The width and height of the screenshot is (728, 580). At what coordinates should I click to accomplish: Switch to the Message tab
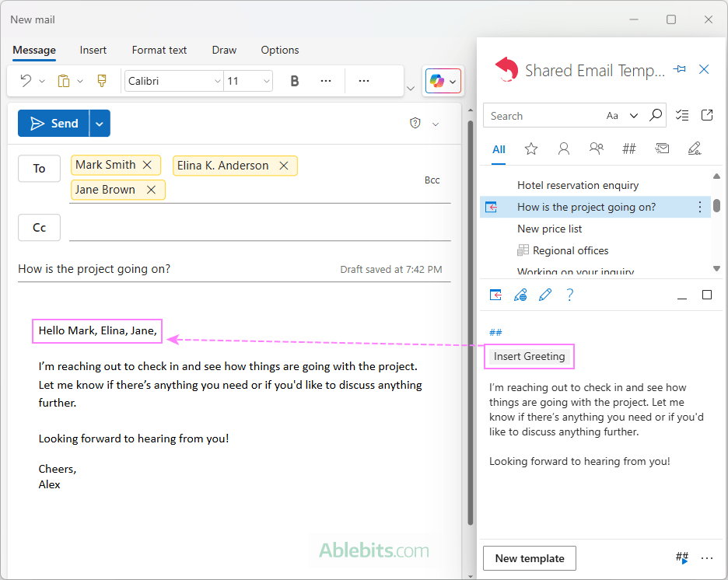point(34,50)
